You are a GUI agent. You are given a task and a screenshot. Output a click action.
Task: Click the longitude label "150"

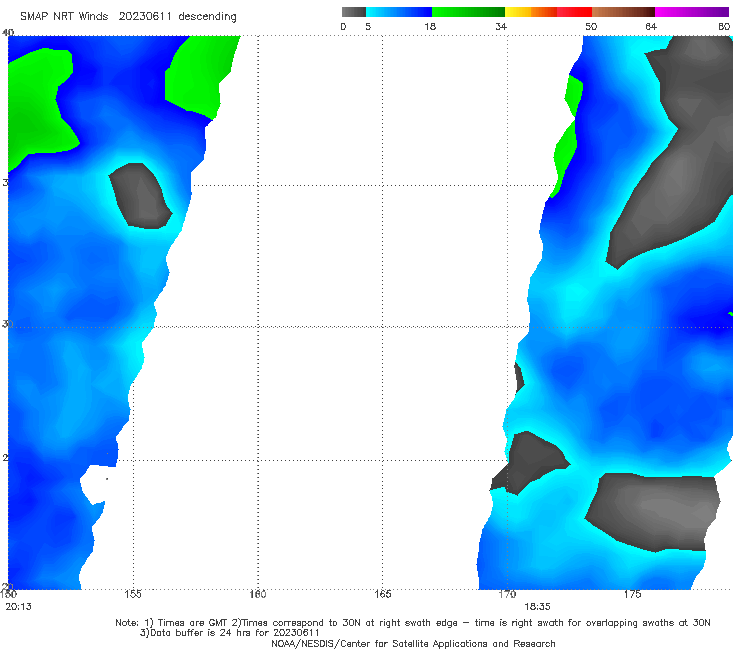(8, 594)
